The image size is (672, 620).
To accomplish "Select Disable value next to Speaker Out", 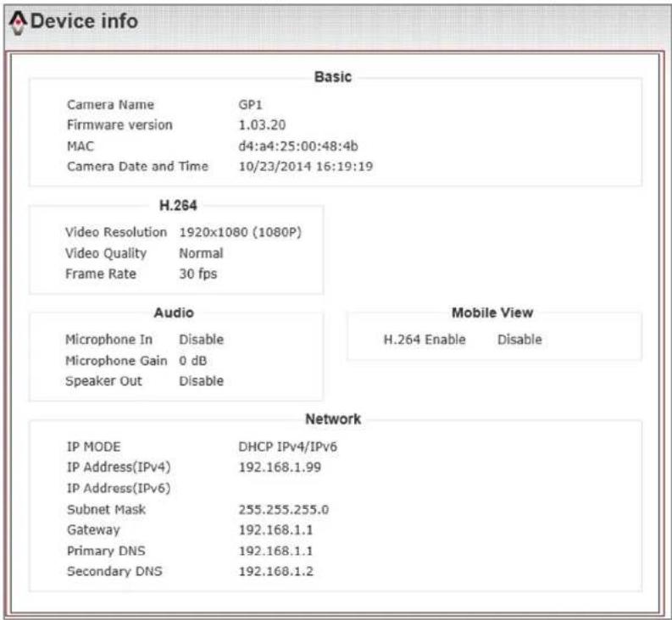I will (x=201, y=381).
